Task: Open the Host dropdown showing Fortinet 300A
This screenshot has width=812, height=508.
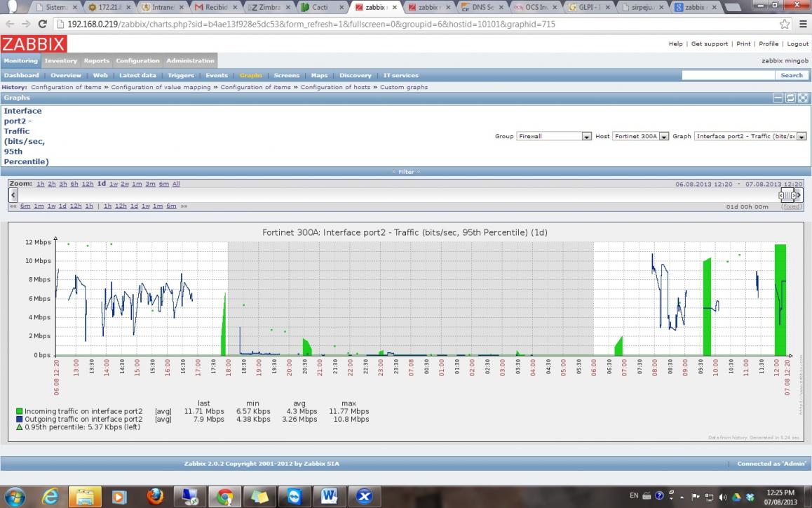Action: click(640, 136)
